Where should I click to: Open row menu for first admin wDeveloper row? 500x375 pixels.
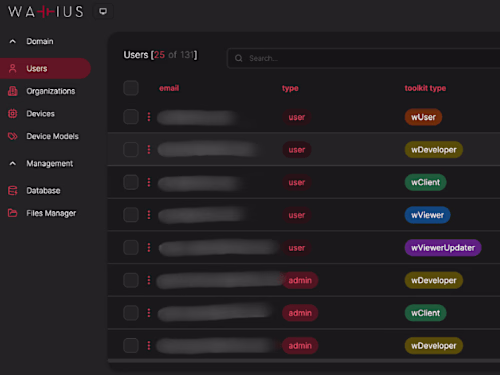pyautogui.click(x=149, y=280)
